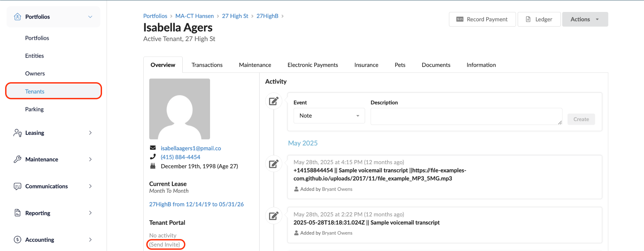
Task: Click the Reporting document icon
Action: [18, 213]
